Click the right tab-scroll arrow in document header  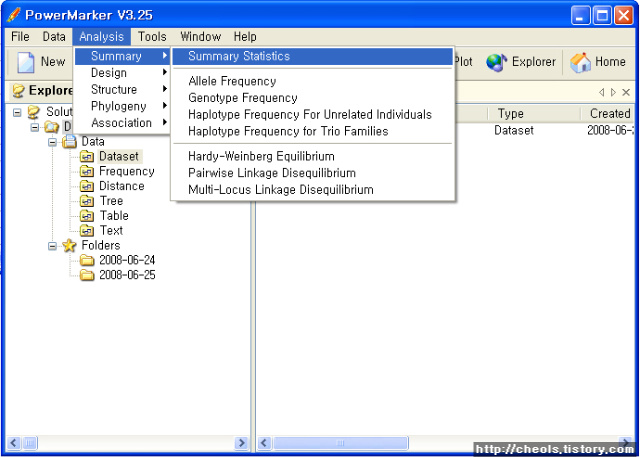[x=613, y=93]
